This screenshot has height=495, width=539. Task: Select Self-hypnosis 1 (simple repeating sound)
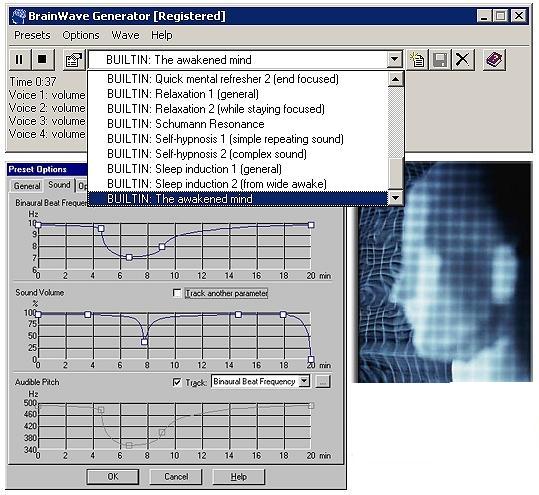click(x=238, y=139)
